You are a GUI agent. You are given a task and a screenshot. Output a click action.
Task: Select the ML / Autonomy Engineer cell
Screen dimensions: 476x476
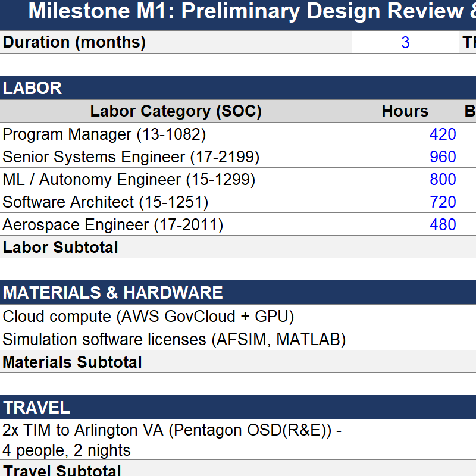point(176,179)
